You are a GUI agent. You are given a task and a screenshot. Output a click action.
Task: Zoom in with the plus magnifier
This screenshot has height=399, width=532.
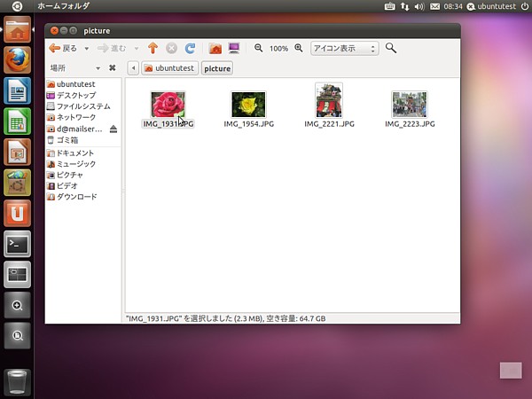point(299,48)
